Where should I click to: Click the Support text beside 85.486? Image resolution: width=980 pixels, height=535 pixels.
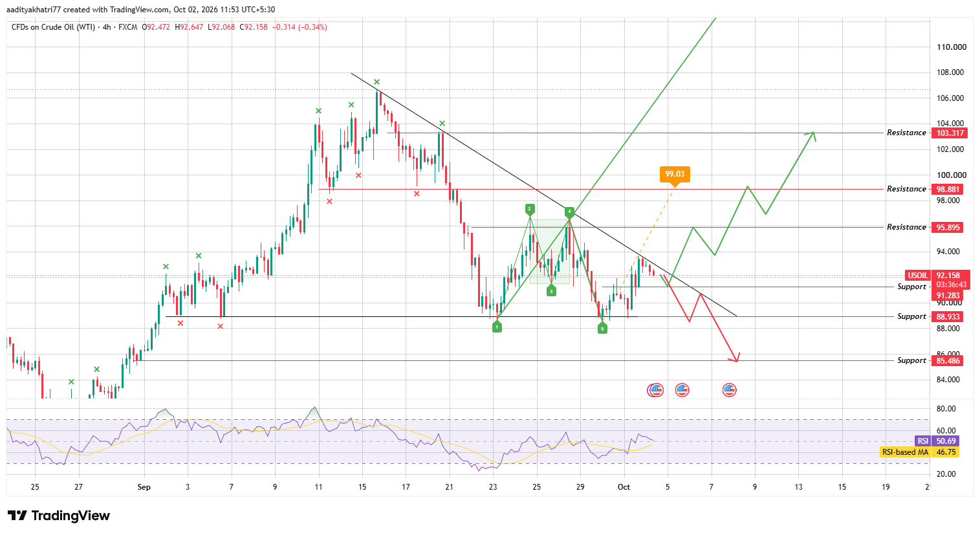coord(911,360)
